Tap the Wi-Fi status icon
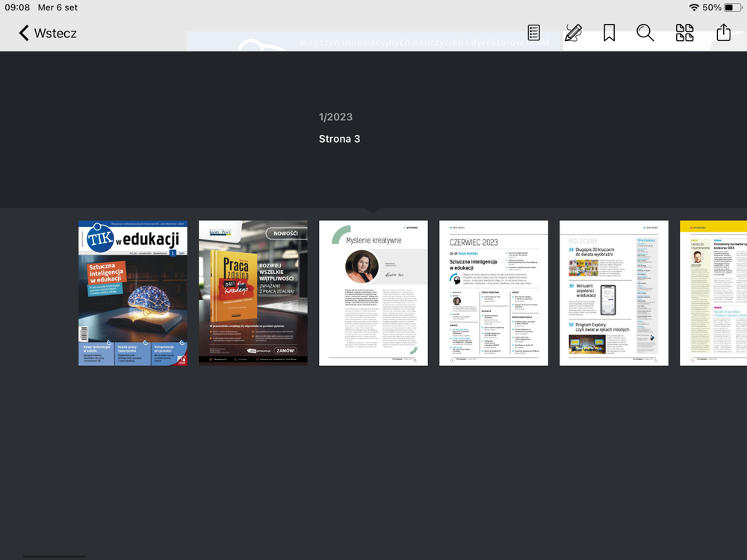This screenshot has height=560, width=747. pyautogui.click(x=694, y=7)
